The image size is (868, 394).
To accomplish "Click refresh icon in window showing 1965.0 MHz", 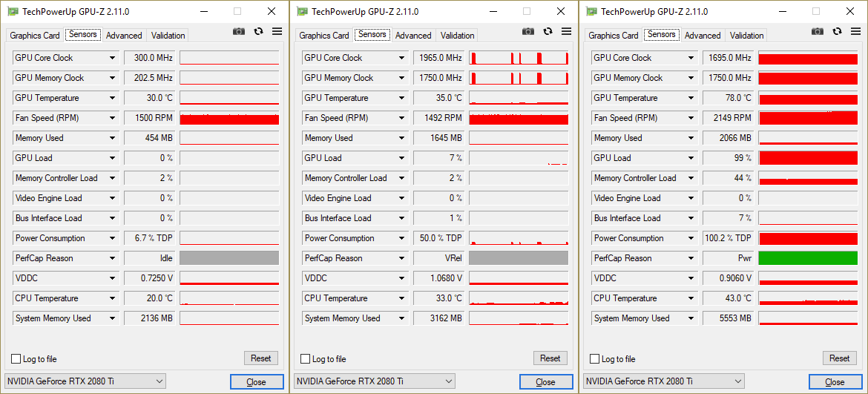I will point(548,31).
